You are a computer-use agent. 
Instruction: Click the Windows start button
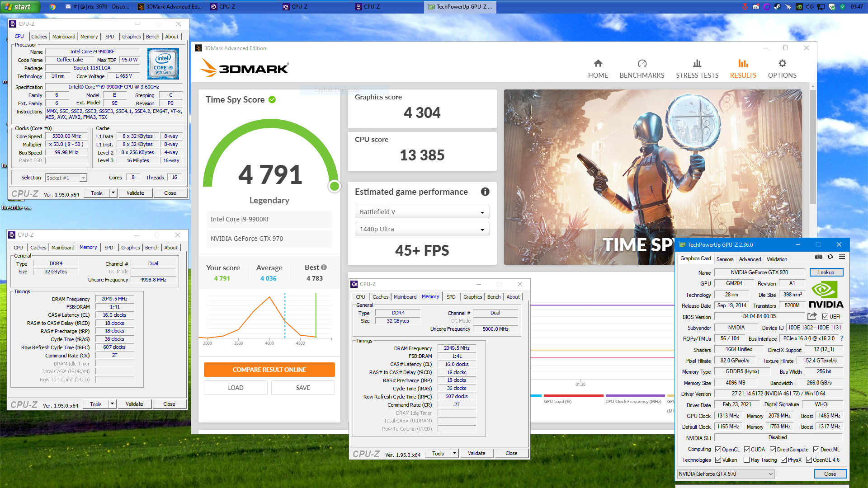[x=20, y=7]
